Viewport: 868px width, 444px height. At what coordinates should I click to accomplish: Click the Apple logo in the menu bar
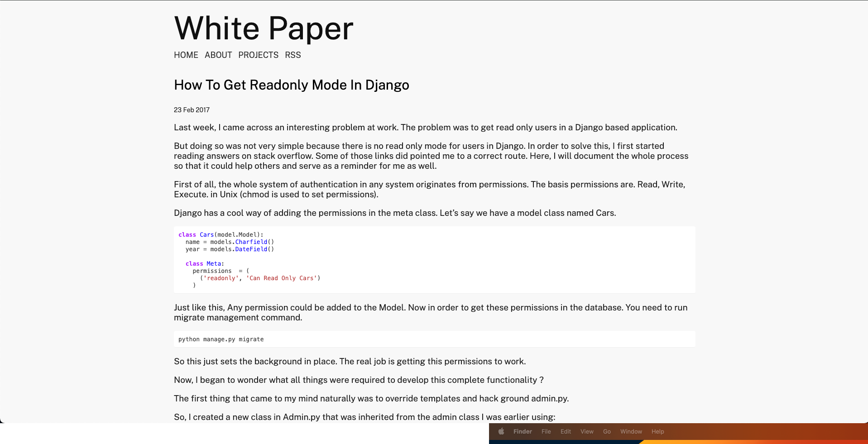tap(501, 431)
